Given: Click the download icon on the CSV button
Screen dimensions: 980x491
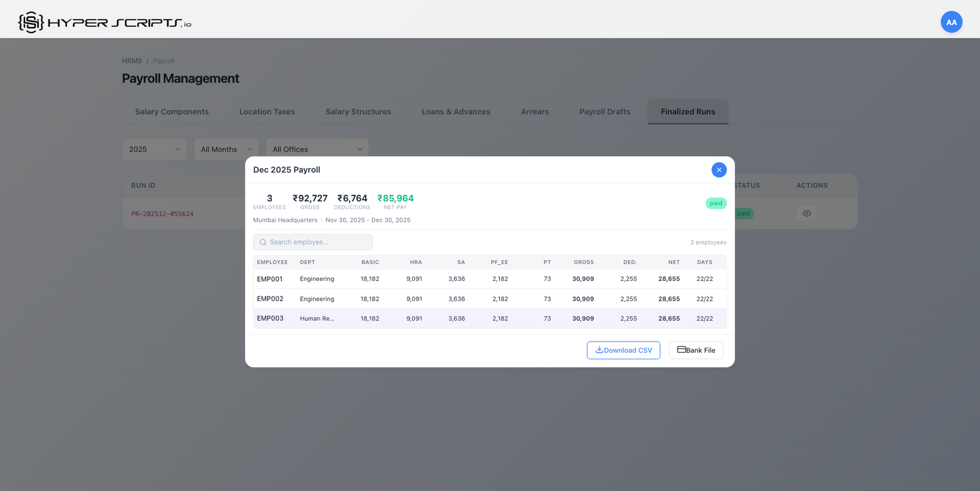Looking at the screenshot, I should 599,350.
